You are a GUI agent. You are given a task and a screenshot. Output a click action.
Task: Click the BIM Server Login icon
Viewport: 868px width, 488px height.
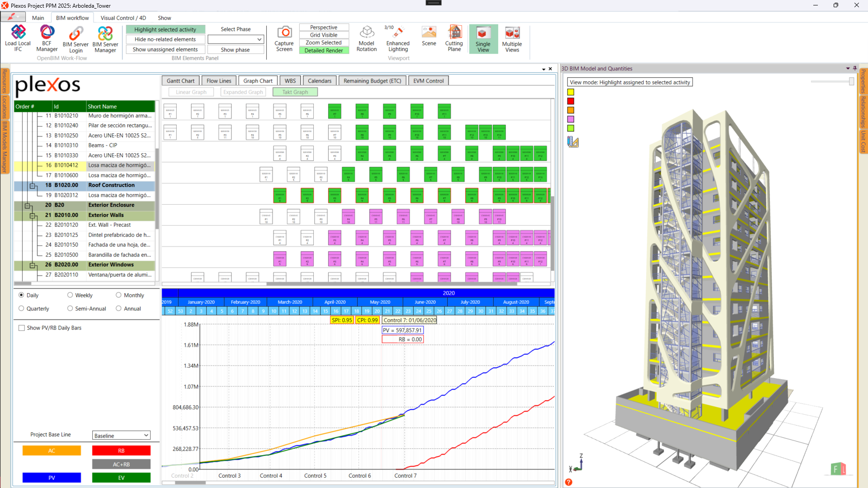click(75, 39)
